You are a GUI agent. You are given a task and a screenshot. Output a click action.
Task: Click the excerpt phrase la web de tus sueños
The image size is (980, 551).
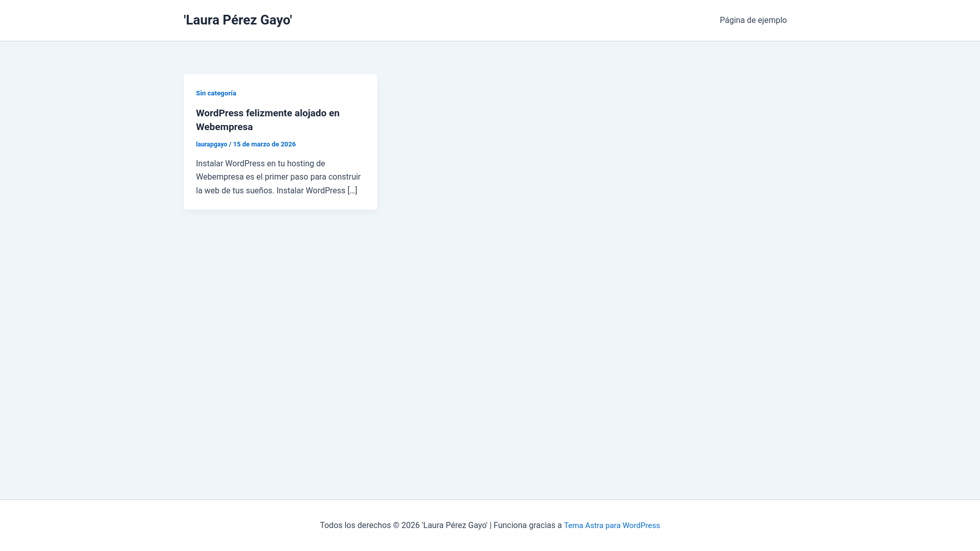[235, 191]
